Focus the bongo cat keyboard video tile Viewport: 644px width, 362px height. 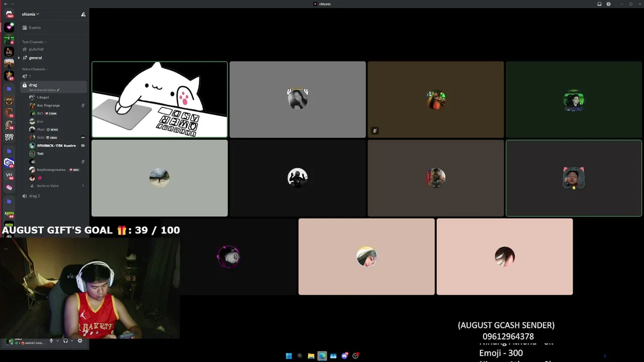coord(159,100)
